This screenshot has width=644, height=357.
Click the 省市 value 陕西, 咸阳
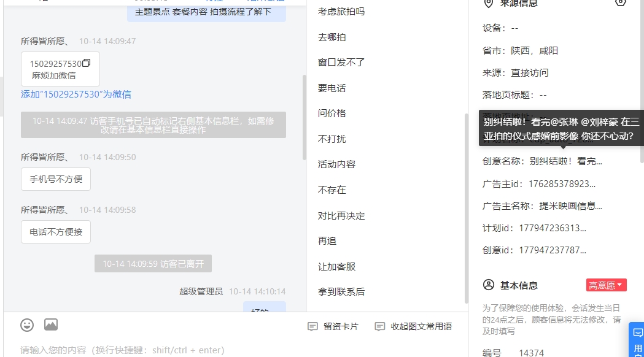point(534,51)
